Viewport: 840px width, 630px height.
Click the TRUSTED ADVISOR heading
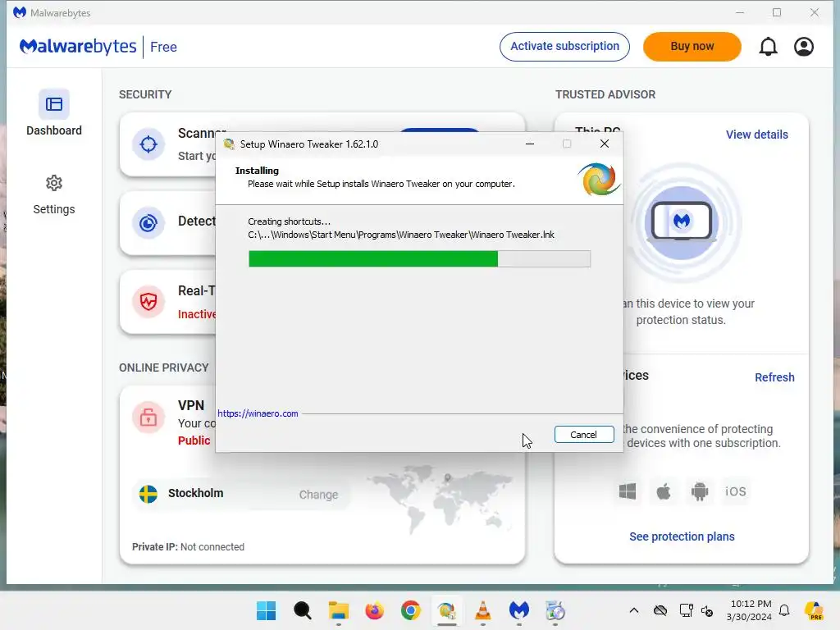point(605,94)
